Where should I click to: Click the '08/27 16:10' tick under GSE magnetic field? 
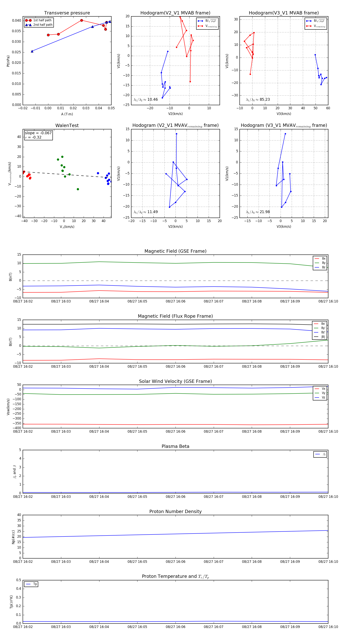coord(328,302)
